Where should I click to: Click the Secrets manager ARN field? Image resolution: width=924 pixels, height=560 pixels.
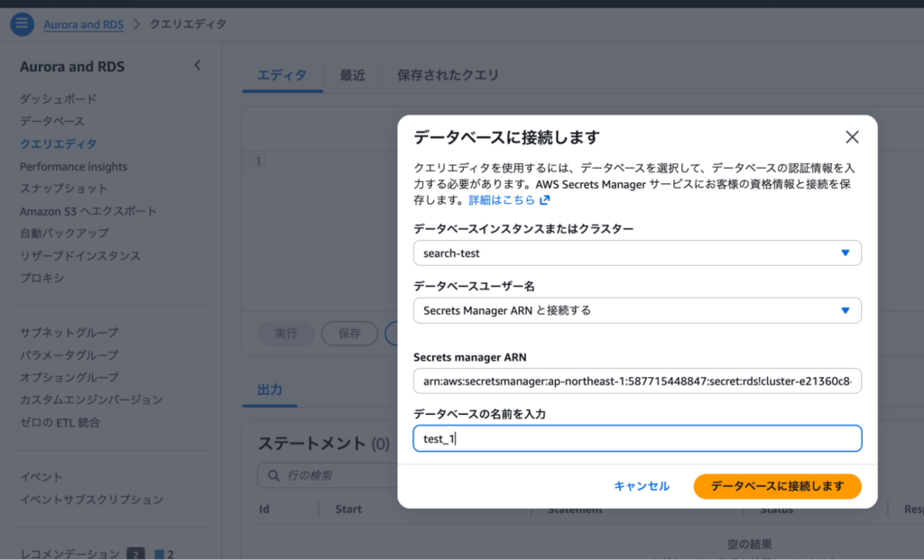(x=637, y=381)
